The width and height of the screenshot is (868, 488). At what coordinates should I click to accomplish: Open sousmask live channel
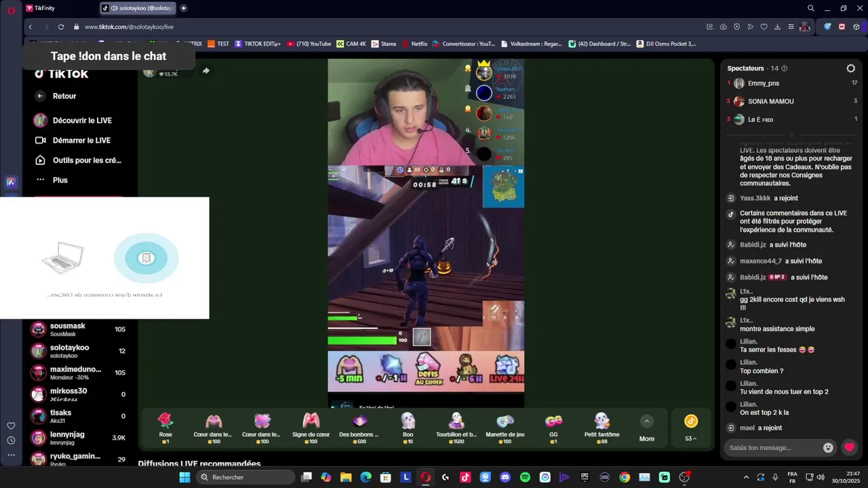[78, 329]
